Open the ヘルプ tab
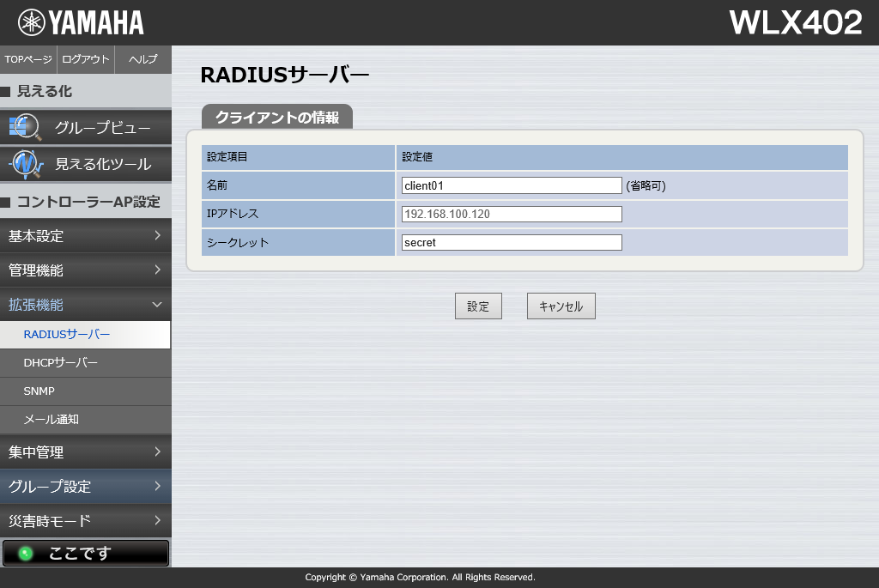The image size is (879, 588). pyautogui.click(x=142, y=59)
